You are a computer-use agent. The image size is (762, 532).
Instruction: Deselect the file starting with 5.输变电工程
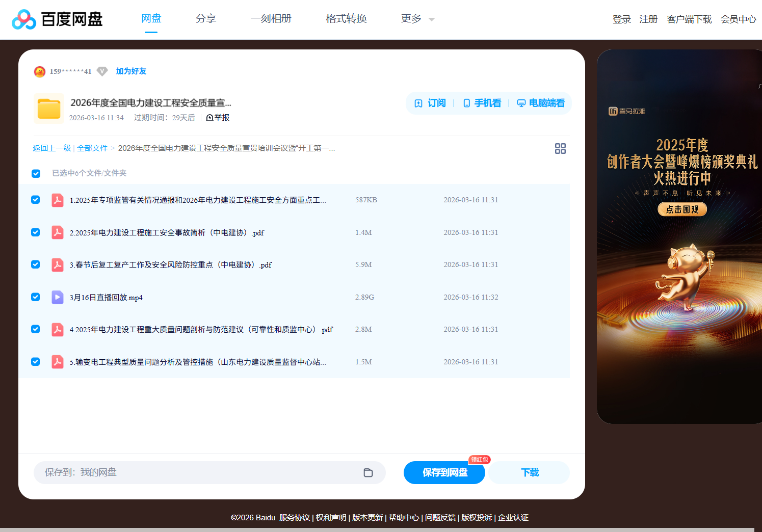(36, 362)
